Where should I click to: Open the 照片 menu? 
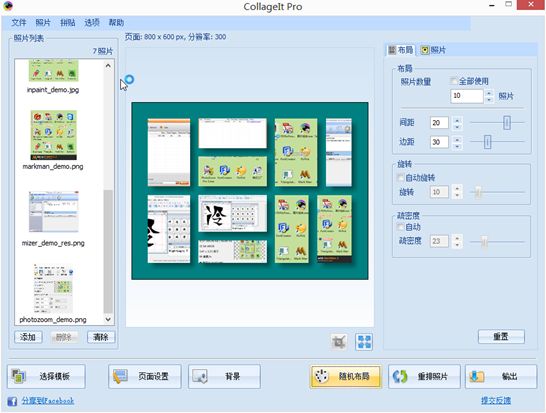coord(43,23)
